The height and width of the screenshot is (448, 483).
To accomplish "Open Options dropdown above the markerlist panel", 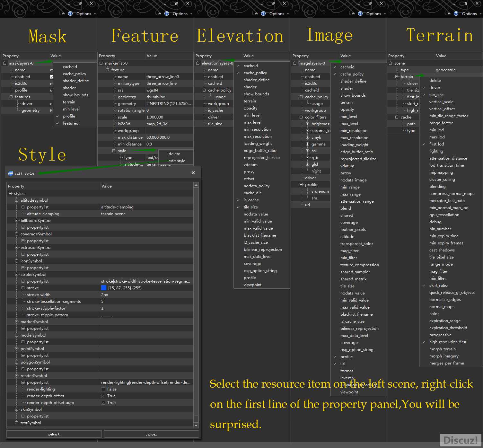I will tap(182, 14).
